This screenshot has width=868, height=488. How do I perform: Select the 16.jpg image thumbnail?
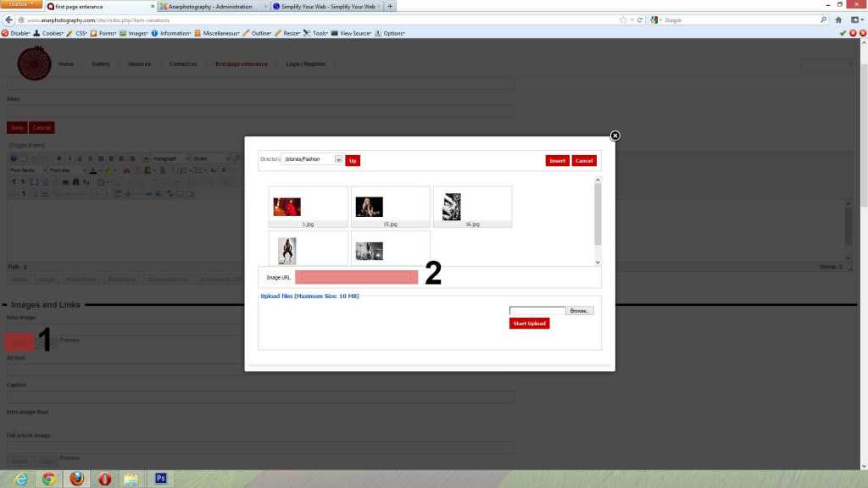tap(452, 207)
